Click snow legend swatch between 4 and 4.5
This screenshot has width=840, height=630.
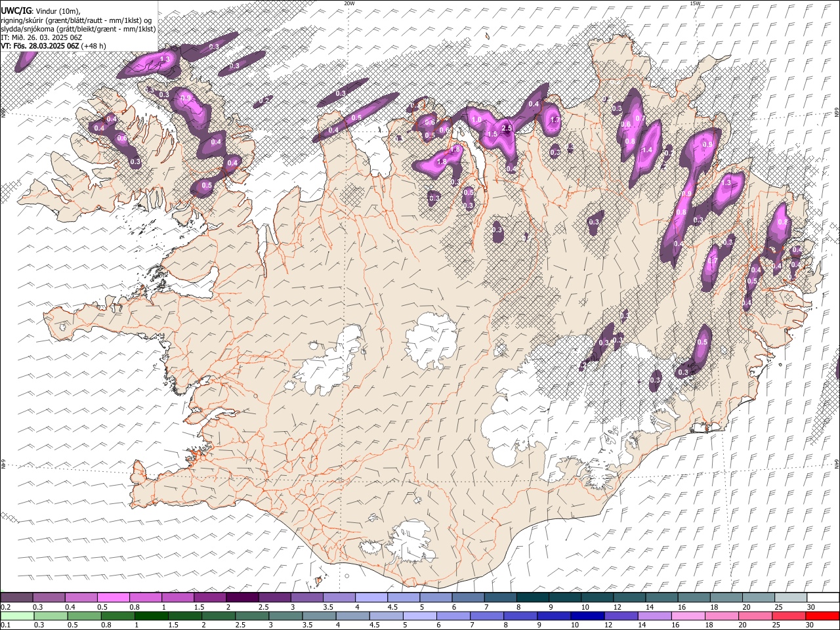[x=371, y=597]
